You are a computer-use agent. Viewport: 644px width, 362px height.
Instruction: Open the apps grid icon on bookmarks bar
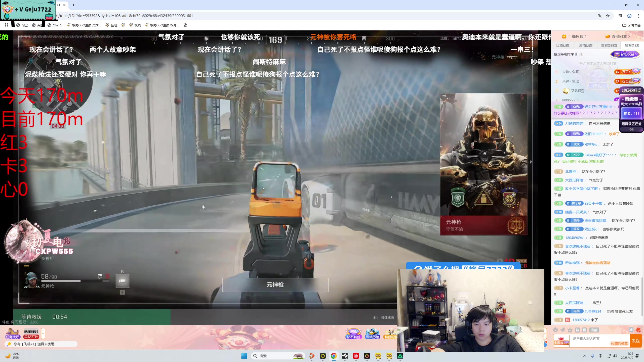(x=7, y=25)
